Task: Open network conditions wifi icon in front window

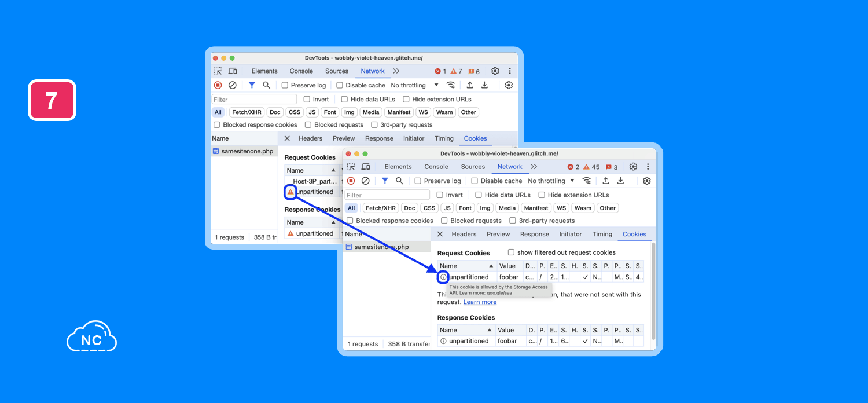Action: 587,181
